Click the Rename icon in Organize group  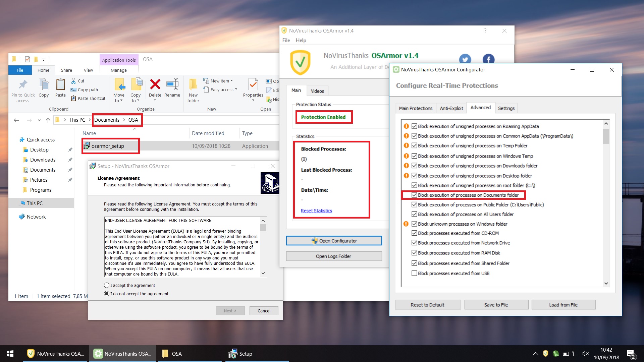click(172, 84)
